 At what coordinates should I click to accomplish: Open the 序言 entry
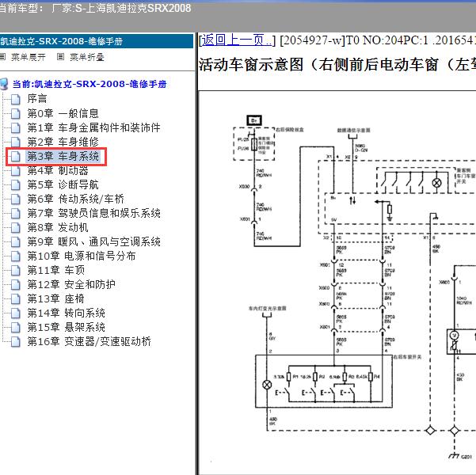pos(37,99)
